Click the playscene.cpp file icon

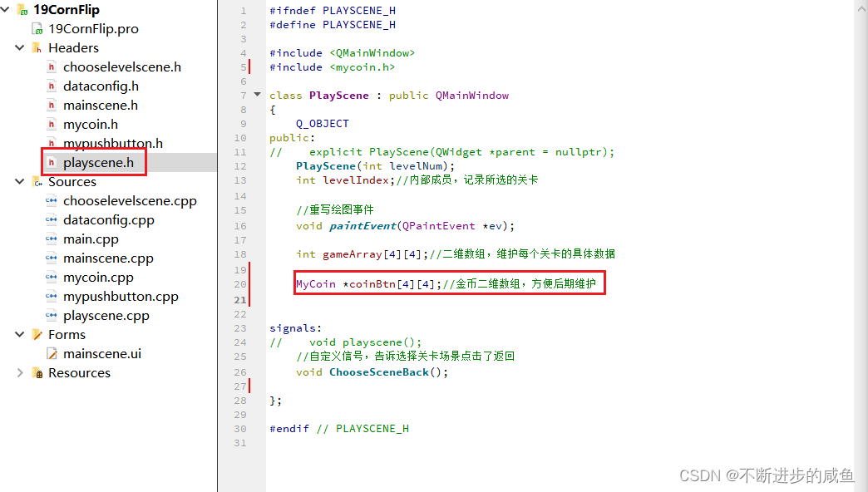pos(52,316)
